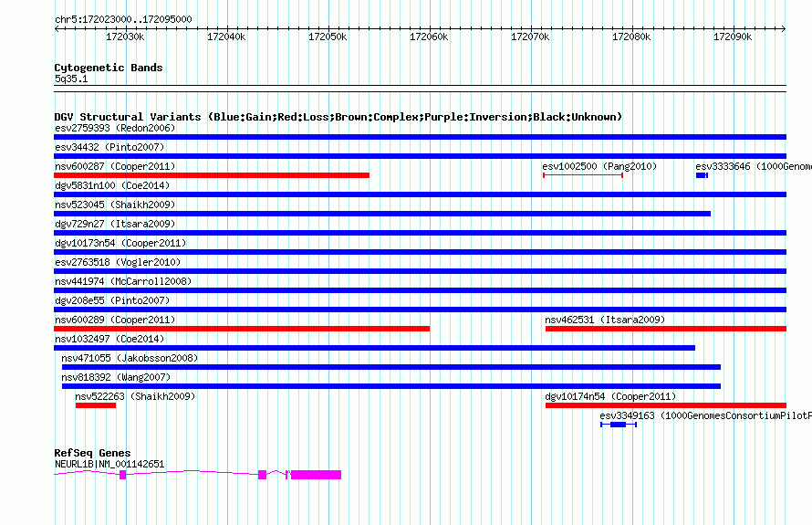Click the 172030k ruler tick label
The width and height of the screenshot is (812, 525).
[x=125, y=37]
